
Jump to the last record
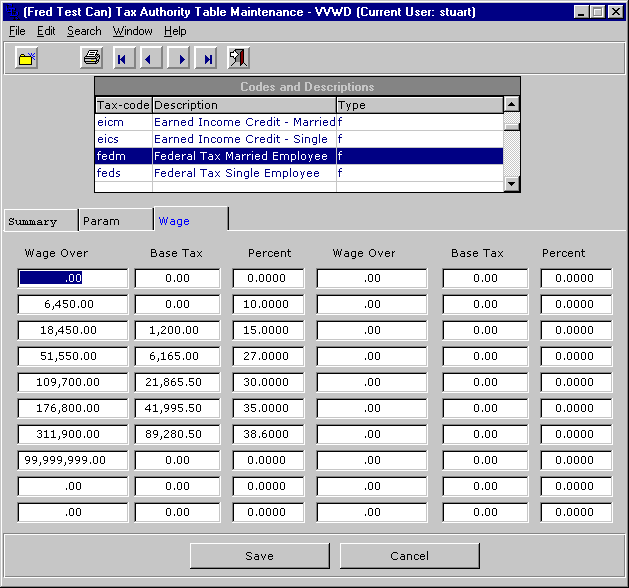tap(207, 59)
